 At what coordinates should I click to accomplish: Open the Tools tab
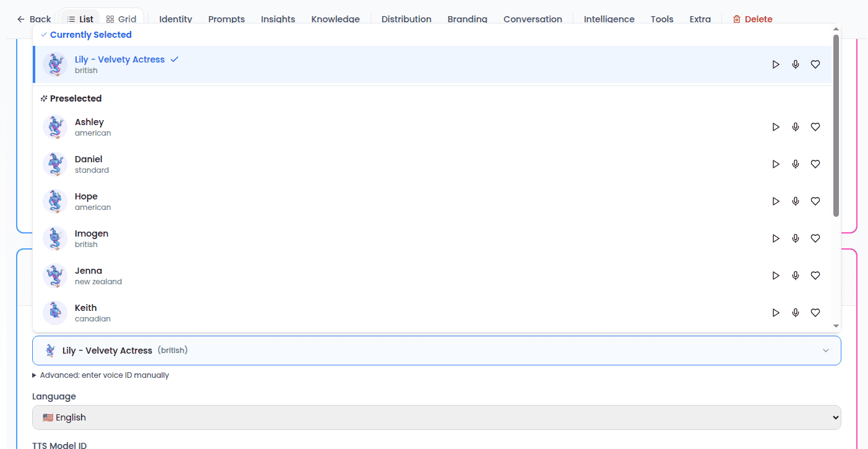(662, 19)
